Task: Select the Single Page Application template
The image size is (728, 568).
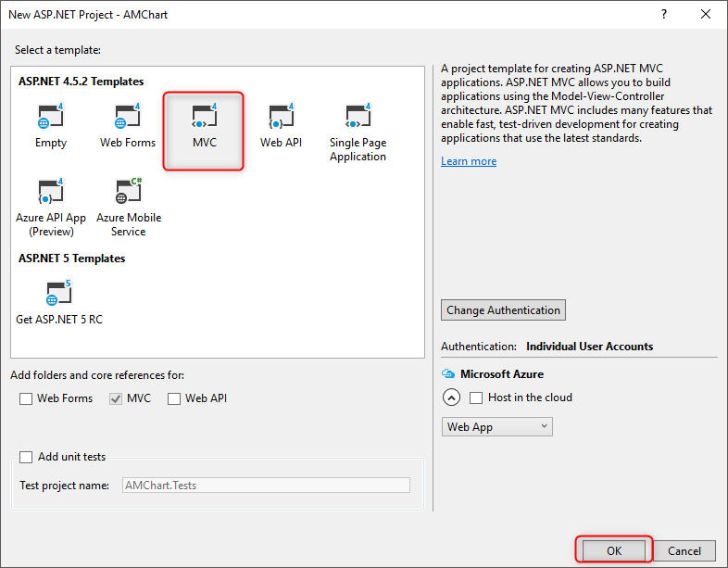Action: [x=358, y=133]
